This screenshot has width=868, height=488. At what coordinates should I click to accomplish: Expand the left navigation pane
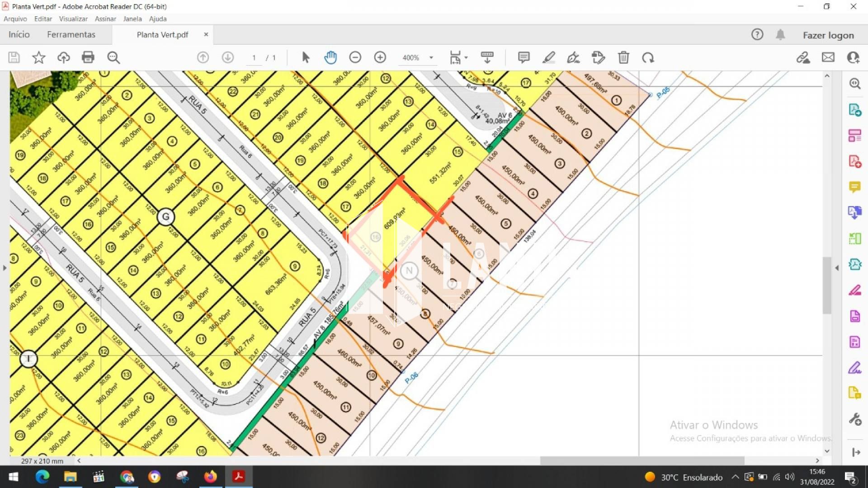tap(5, 268)
